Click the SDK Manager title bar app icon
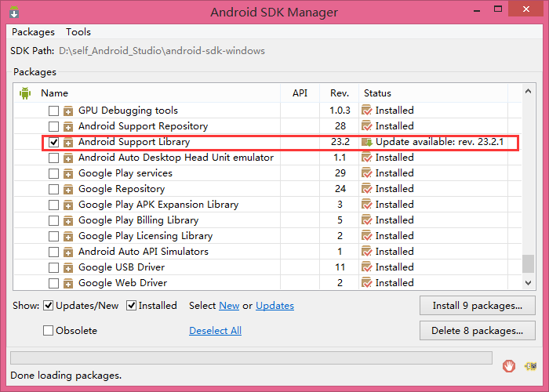Viewport: 549px width, 392px height. [14, 12]
